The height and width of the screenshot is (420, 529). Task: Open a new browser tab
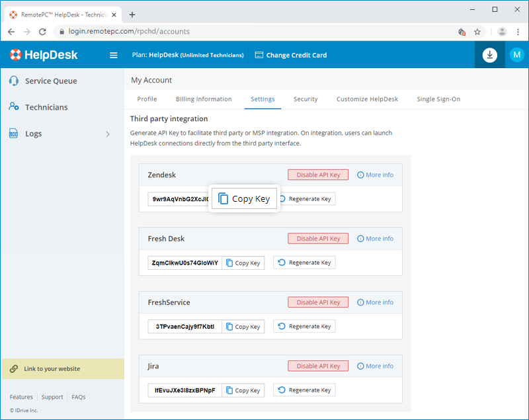pyautogui.click(x=132, y=14)
